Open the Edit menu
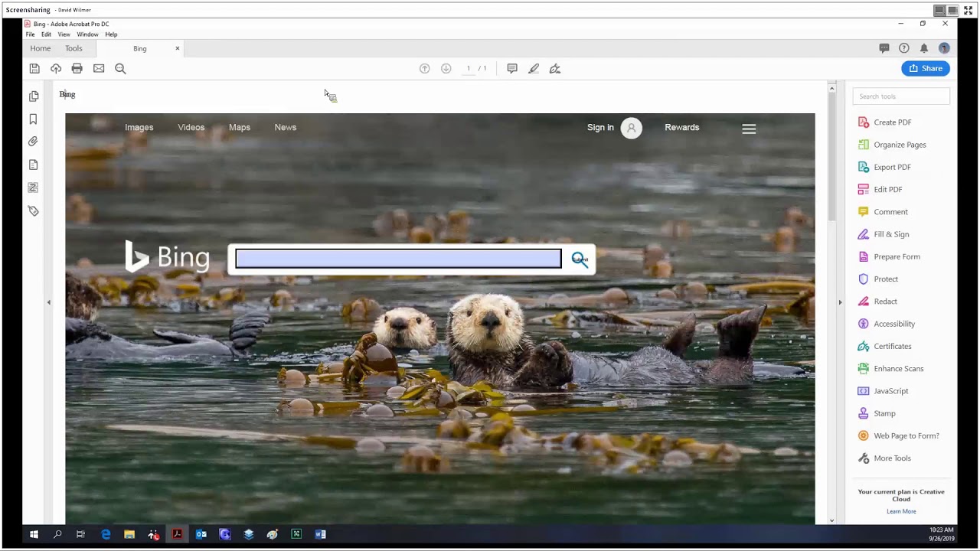Screen dimensions: 980x551 (46, 34)
